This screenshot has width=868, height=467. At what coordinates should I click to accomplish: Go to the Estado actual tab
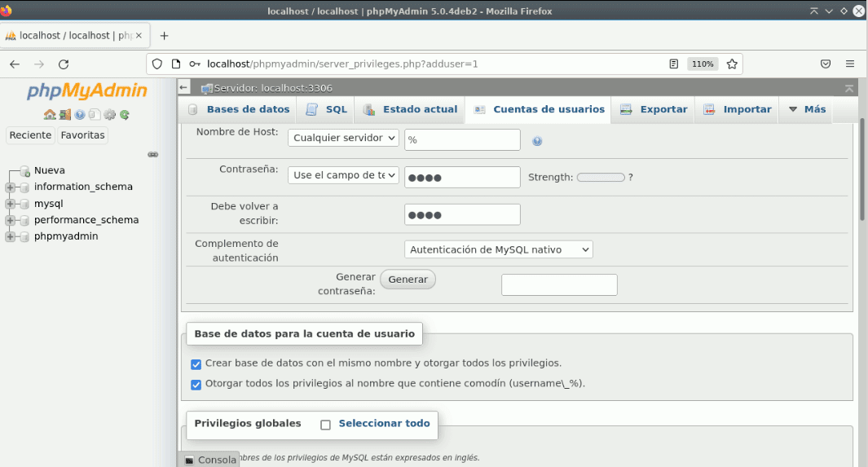(410, 109)
